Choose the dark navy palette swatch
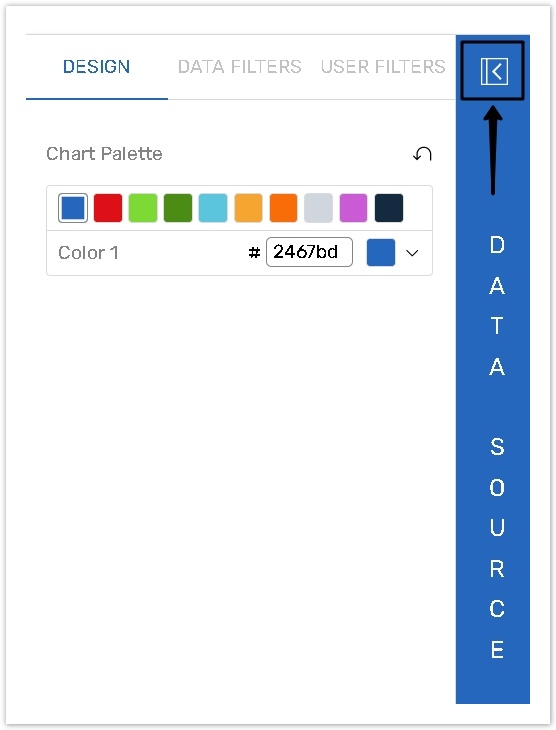Image resolution: width=556 pixels, height=730 pixels. [389, 208]
